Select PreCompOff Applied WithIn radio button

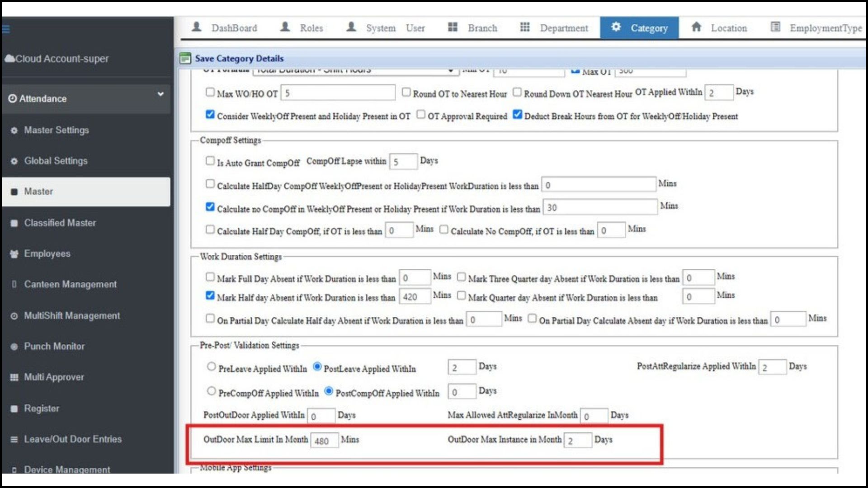pyautogui.click(x=211, y=391)
